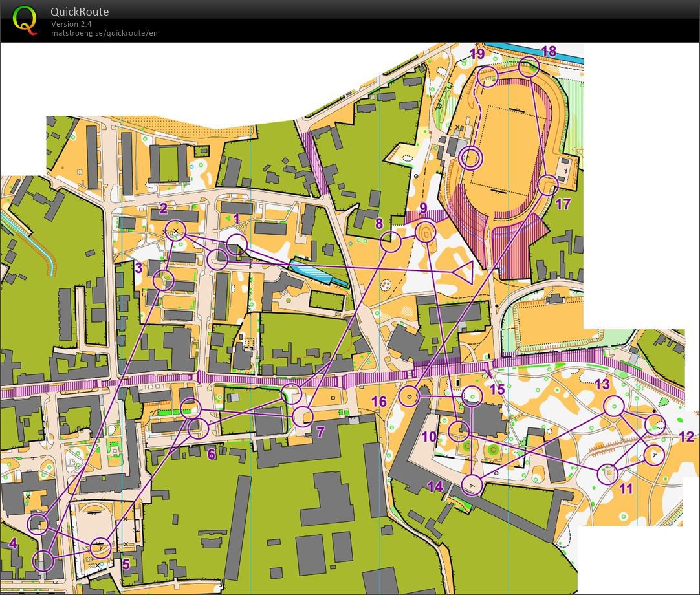Click the control number 7 label
Viewport: 700px width, 595px height.
[320, 432]
